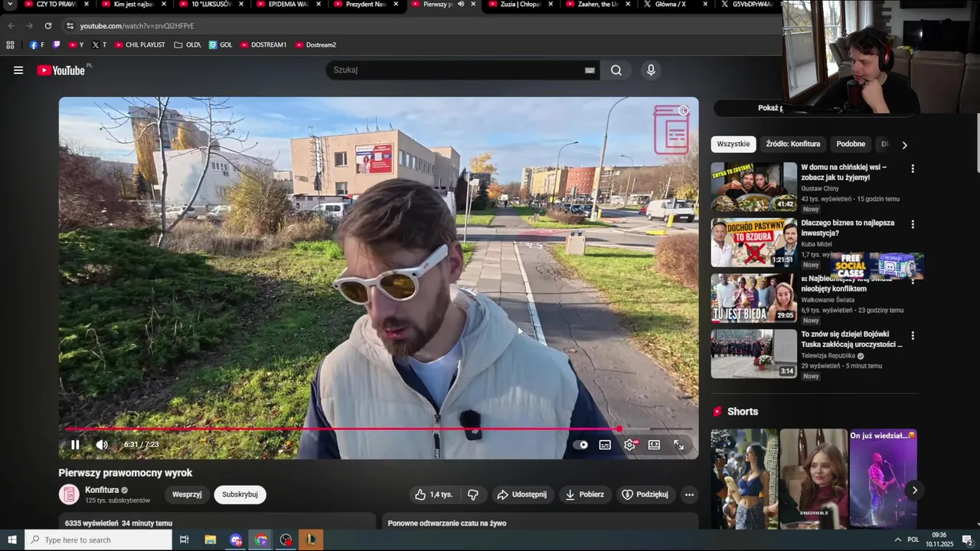
Task: Like the video with 1,4 tys.
Action: (433, 494)
